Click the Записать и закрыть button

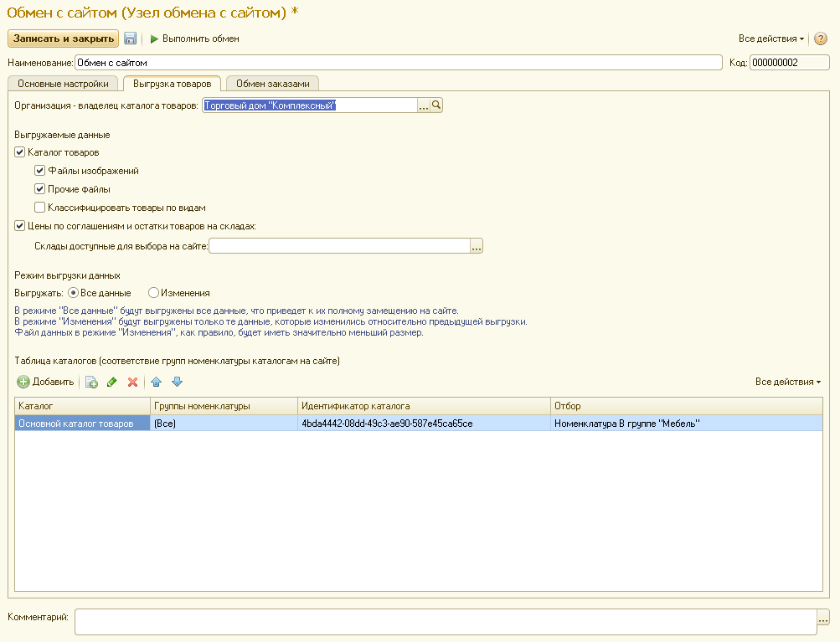click(63, 39)
